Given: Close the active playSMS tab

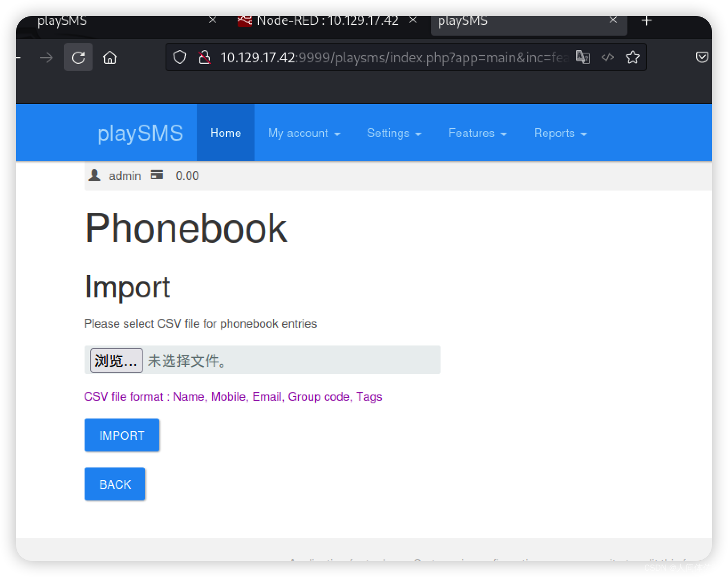Looking at the screenshot, I should pos(613,20).
